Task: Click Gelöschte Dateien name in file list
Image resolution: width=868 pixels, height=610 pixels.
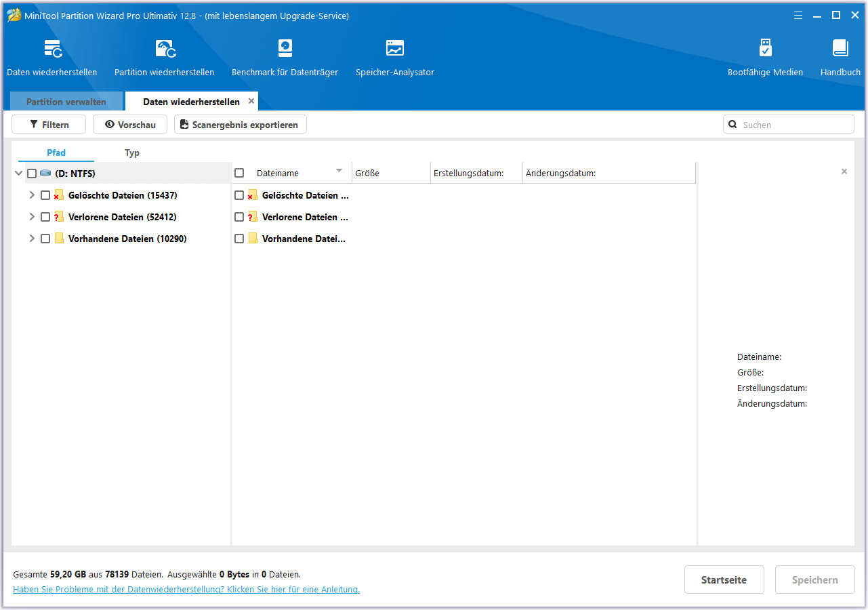Action: point(306,195)
